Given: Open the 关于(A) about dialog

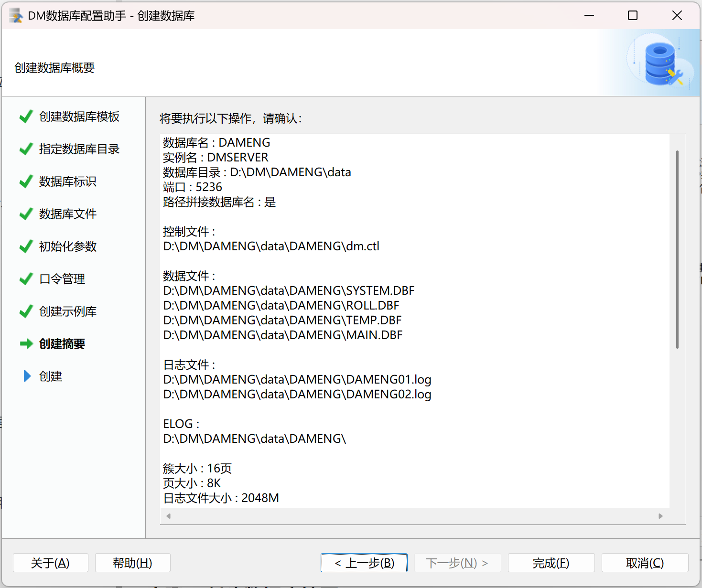Looking at the screenshot, I should point(51,563).
